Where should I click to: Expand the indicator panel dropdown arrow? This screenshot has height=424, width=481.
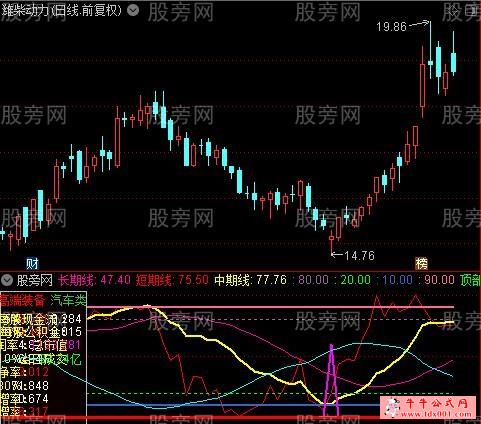(7, 280)
